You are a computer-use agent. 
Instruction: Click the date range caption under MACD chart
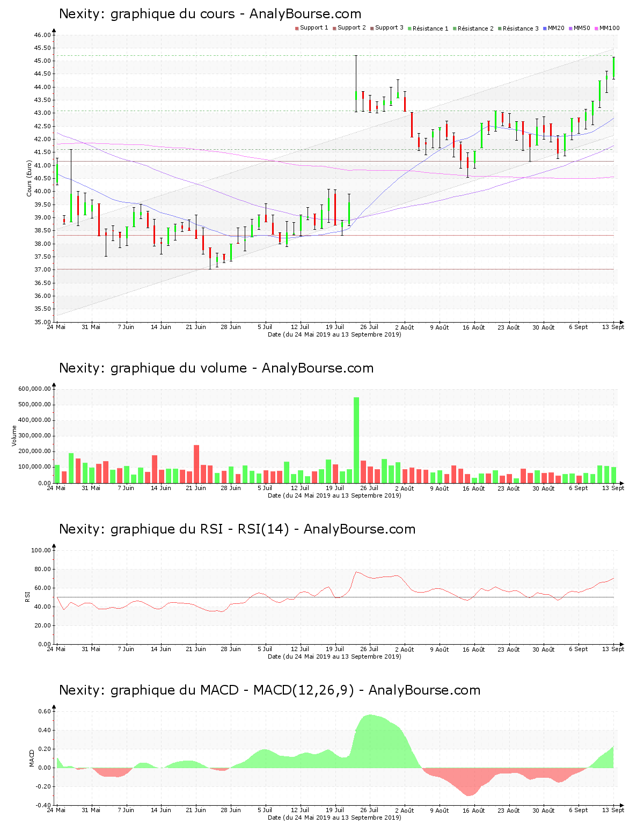(x=334, y=818)
